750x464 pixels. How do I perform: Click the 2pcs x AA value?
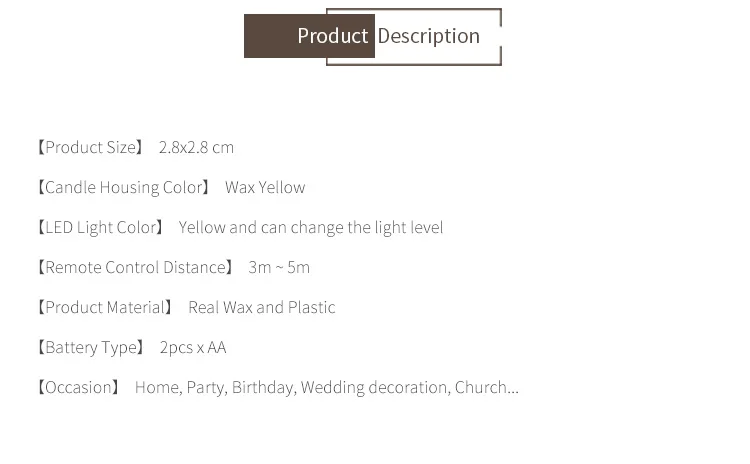click(x=193, y=347)
